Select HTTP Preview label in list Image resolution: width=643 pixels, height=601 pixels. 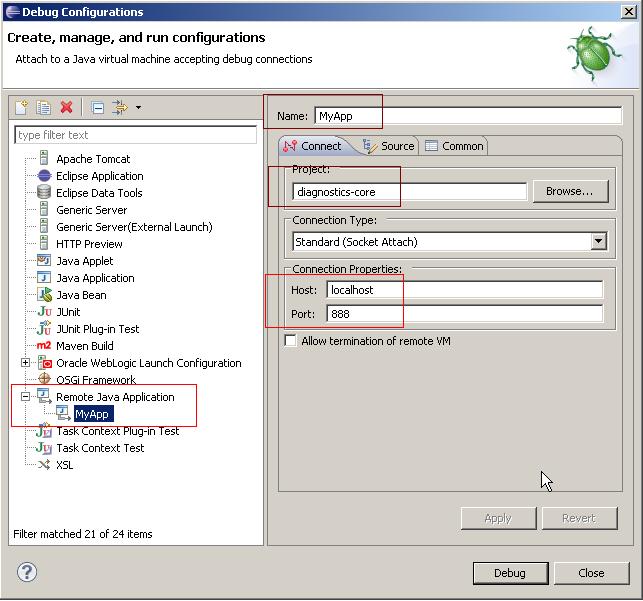[x=89, y=244]
